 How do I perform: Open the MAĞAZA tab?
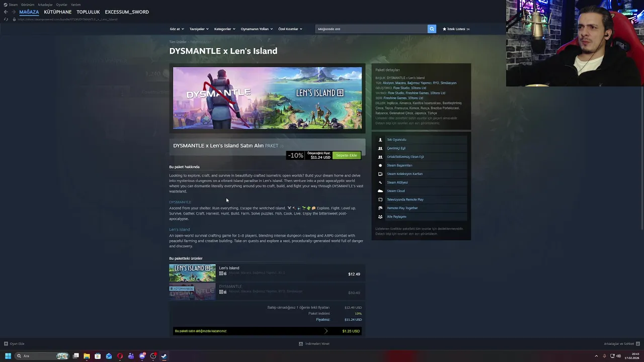[29, 12]
